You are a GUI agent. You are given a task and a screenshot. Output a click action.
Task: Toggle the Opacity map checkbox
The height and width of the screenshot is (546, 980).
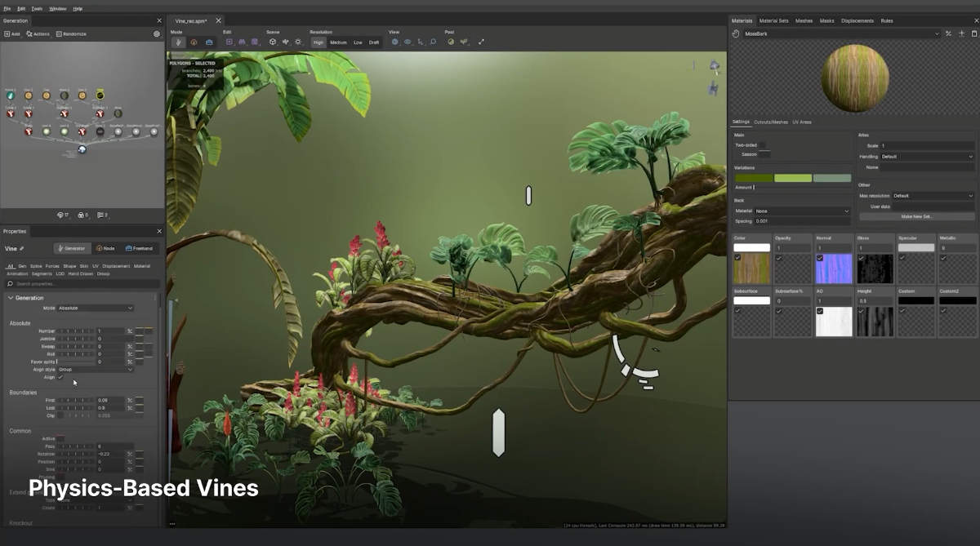[778, 258]
